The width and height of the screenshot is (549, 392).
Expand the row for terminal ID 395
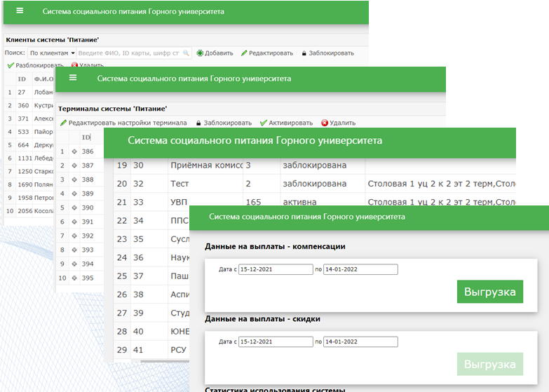74,278
